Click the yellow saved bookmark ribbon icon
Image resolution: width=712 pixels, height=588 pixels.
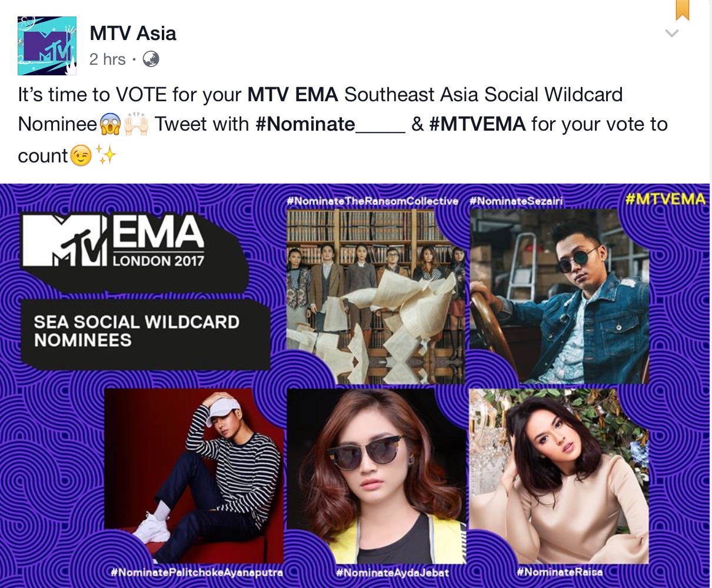coord(682,10)
